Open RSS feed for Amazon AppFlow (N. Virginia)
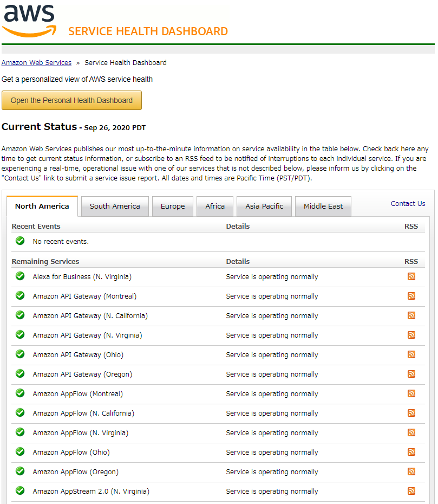The image size is (438, 504). click(x=411, y=432)
